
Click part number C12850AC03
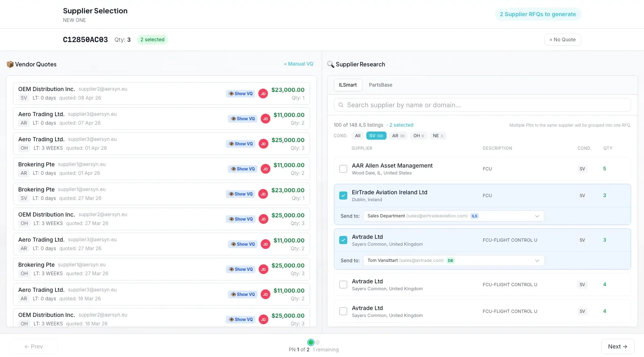pos(85,40)
